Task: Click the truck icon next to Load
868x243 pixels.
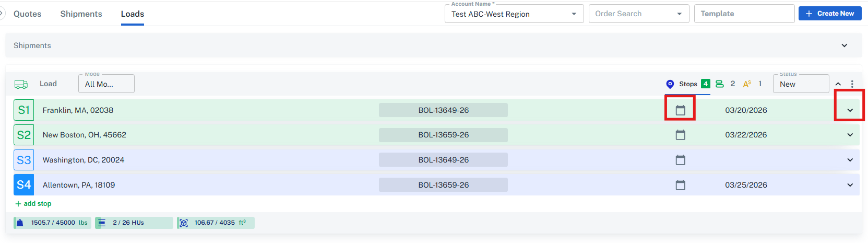Action: [x=21, y=84]
